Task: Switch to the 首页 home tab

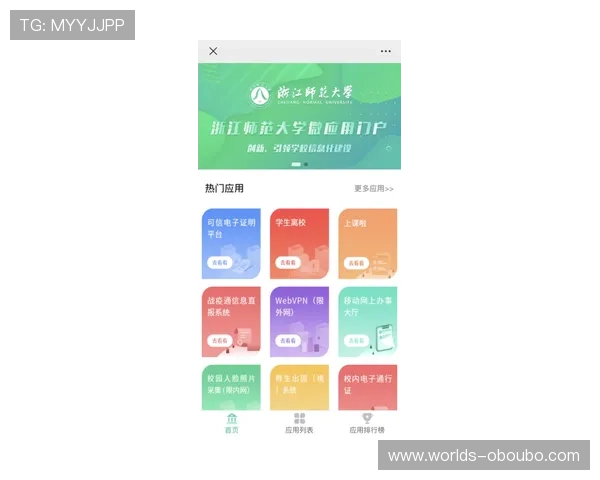Action: click(x=232, y=423)
